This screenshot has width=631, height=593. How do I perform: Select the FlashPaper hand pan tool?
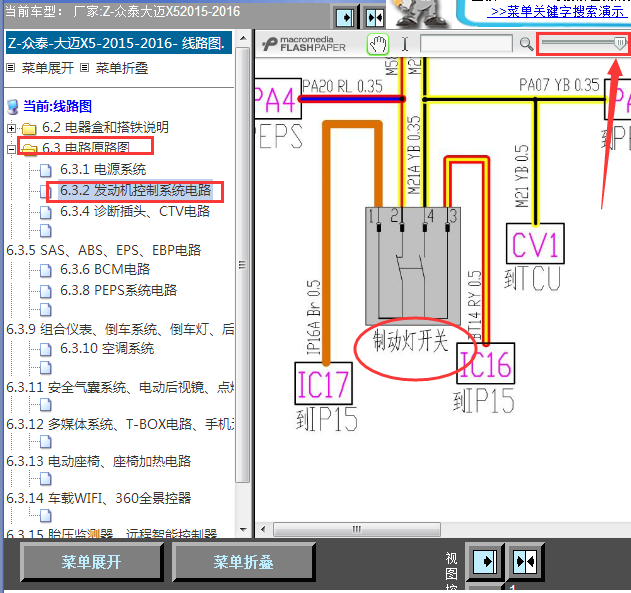[378, 44]
